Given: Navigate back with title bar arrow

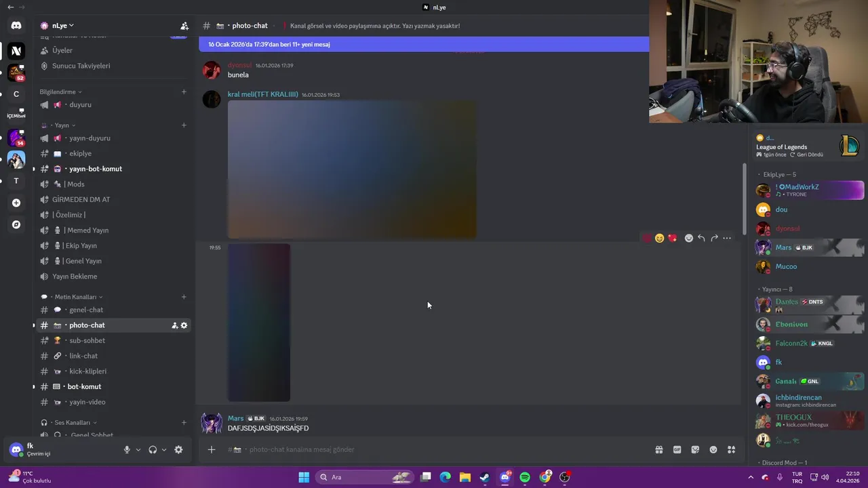Looking at the screenshot, I should pos(10,7).
